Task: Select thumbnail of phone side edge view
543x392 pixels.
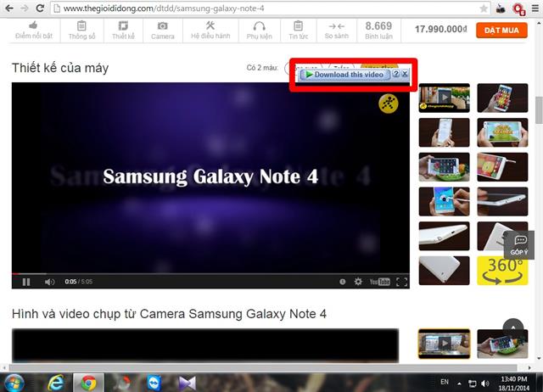Action: [x=502, y=202]
